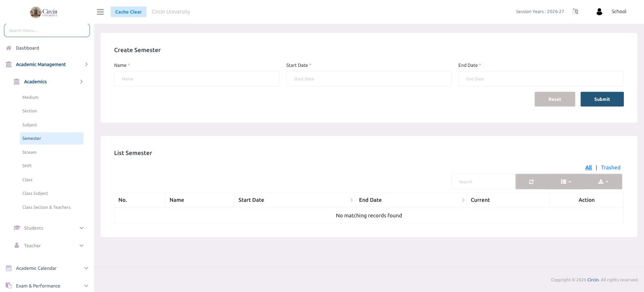Expand the Academic Calendar chevron
Screen dimensions: 644x292
tap(86, 268)
